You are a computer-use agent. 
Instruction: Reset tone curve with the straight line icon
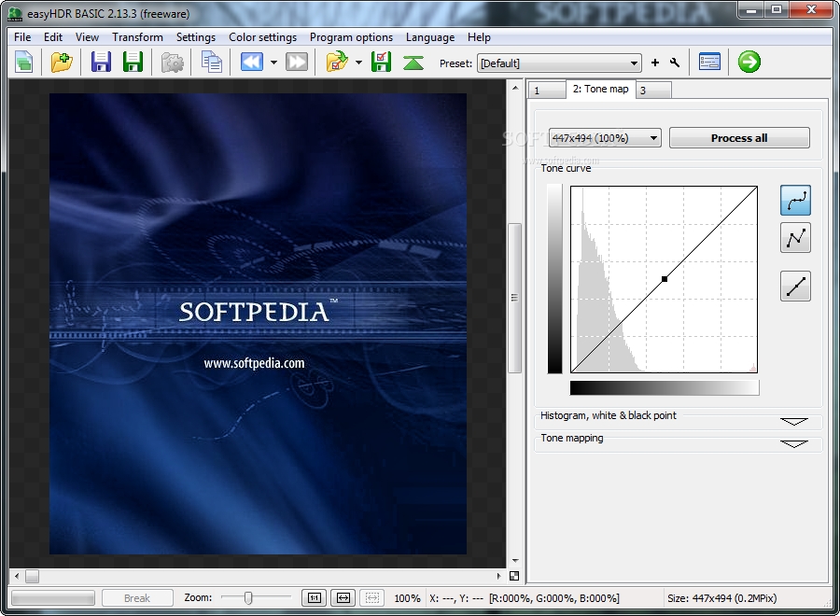(x=795, y=286)
